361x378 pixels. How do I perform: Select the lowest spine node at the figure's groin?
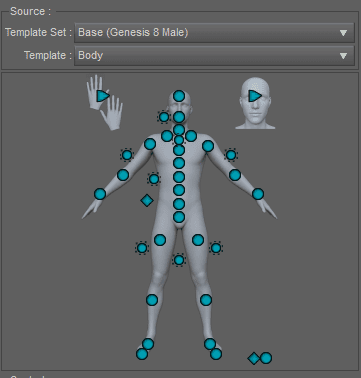tap(179, 217)
